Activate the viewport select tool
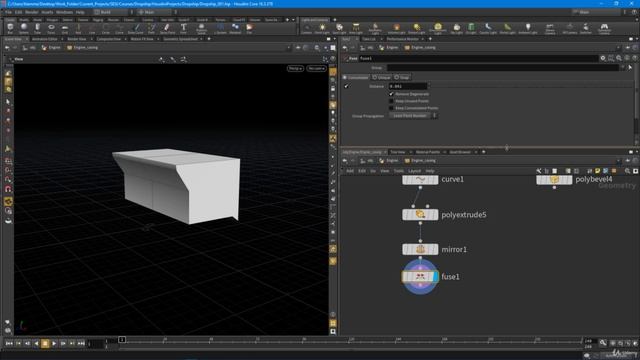The width and height of the screenshot is (640, 360). (8, 102)
